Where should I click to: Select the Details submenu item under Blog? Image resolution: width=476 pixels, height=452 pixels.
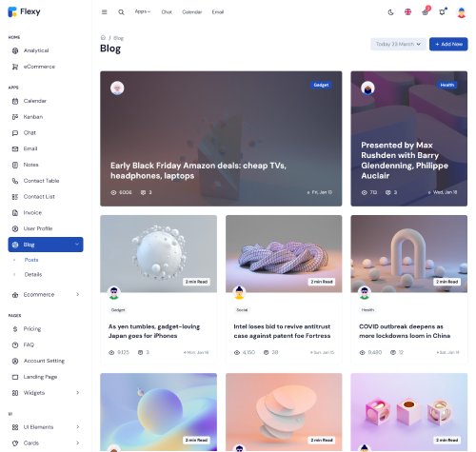[x=33, y=274]
